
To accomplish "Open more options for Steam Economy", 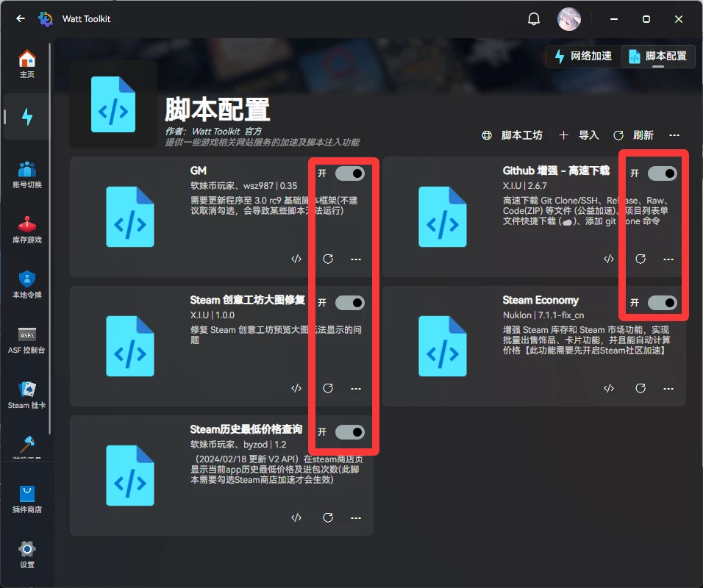I will coord(668,388).
